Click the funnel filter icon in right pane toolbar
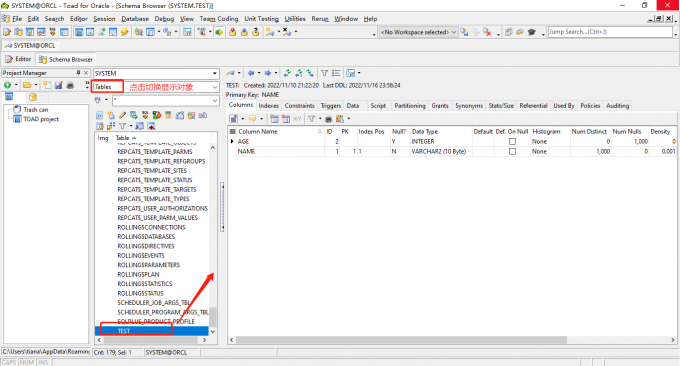Screen dimensions: 680x366 [x=324, y=73]
